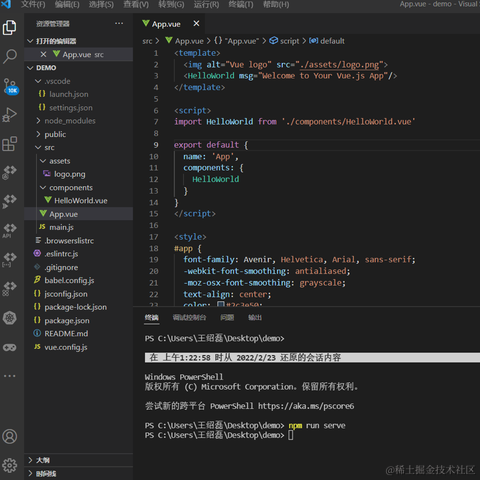Click the default breadcrumb segment
480x480 pixels.
pyautogui.click(x=332, y=41)
